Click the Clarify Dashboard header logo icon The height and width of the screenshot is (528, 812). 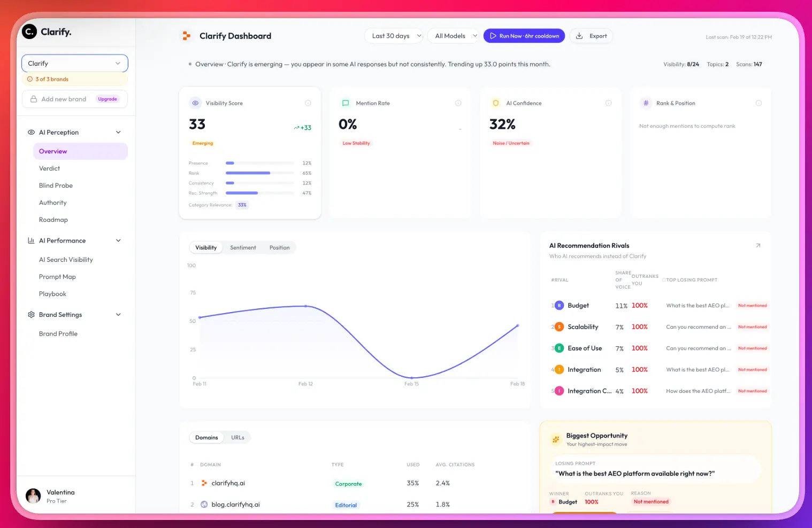click(x=186, y=36)
